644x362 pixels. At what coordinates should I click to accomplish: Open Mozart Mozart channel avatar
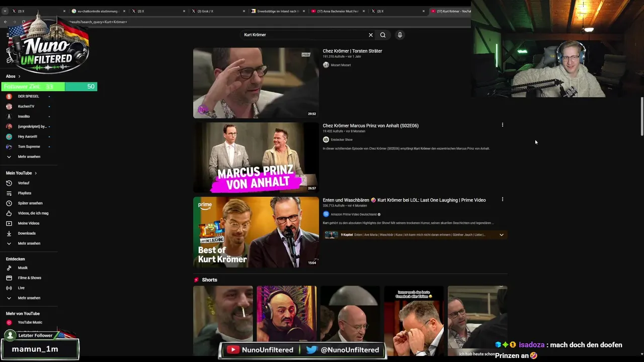pos(326,65)
